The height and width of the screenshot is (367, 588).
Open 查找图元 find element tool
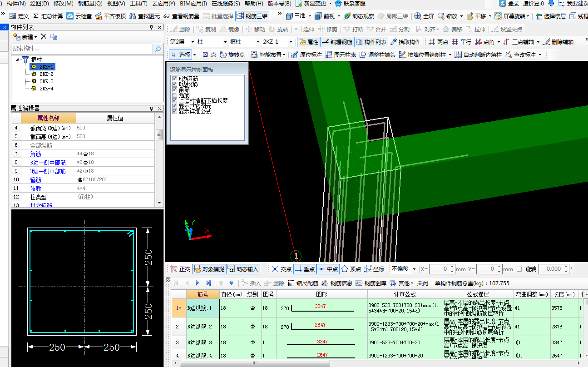(144, 16)
